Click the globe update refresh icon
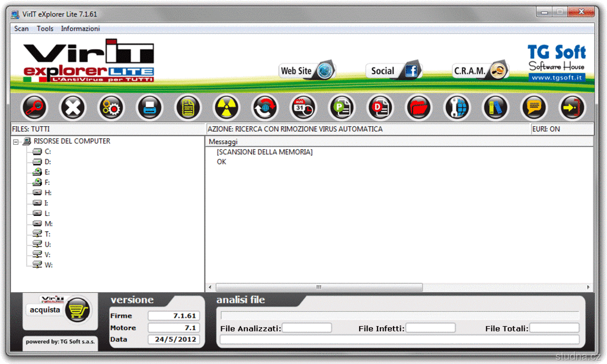The width and height of the screenshot is (607, 364). pyautogui.click(x=265, y=108)
